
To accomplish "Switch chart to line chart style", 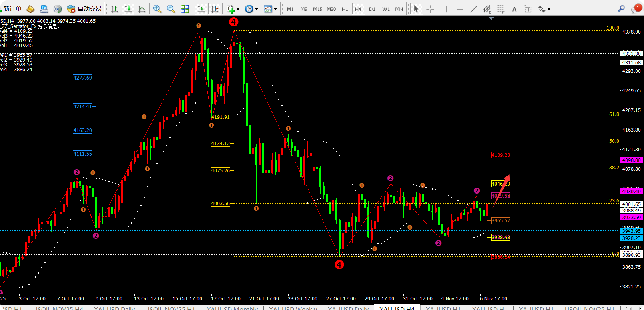I will click(x=142, y=9).
